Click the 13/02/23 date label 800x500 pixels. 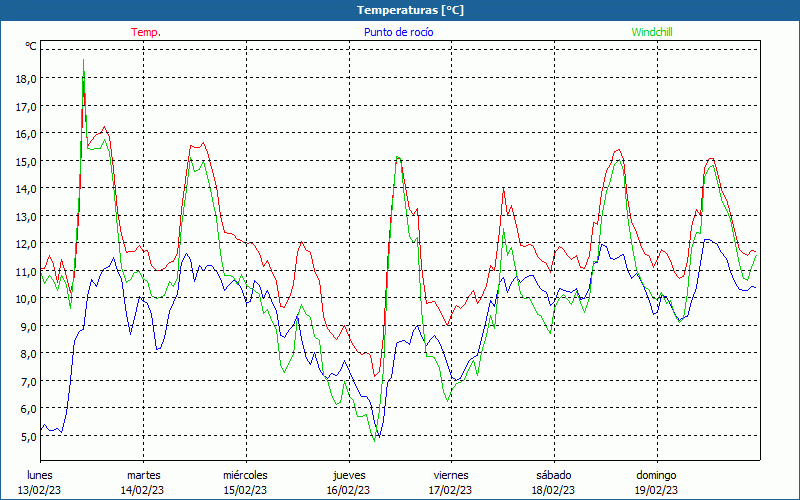(x=40, y=490)
